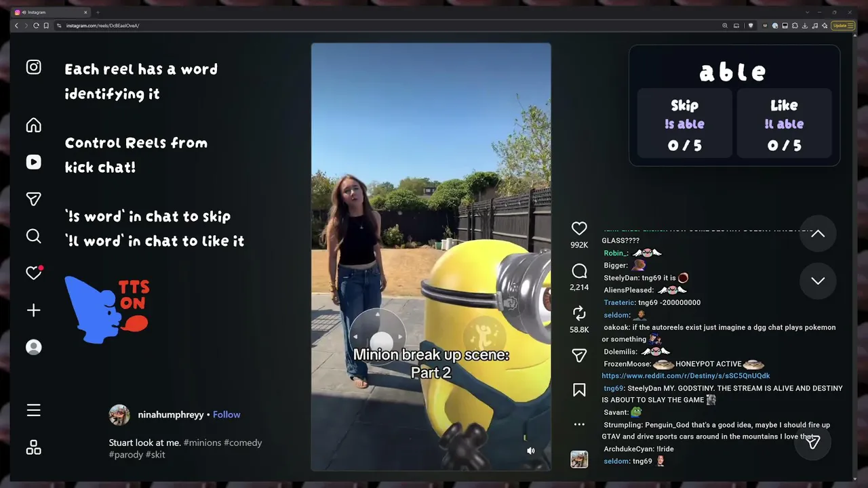The height and width of the screenshot is (488, 868).
Task: Open the reddit.com Destiny link in chat
Action: point(686,375)
